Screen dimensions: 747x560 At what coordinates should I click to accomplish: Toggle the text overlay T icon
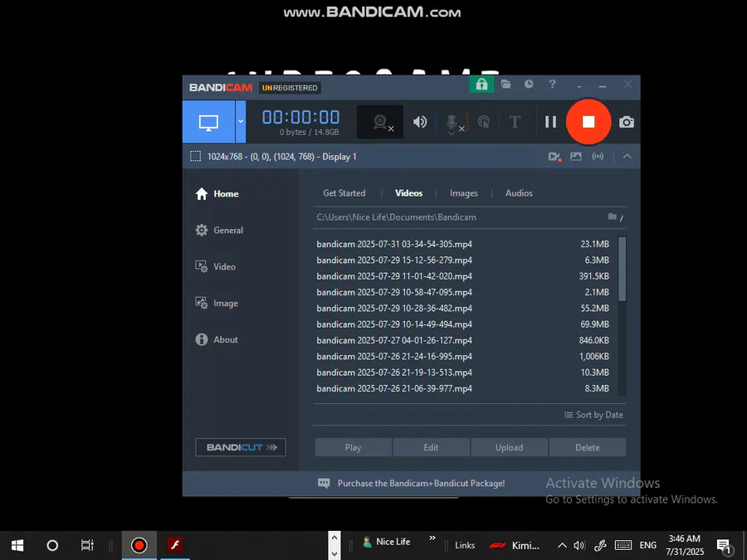click(x=515, y=122)
